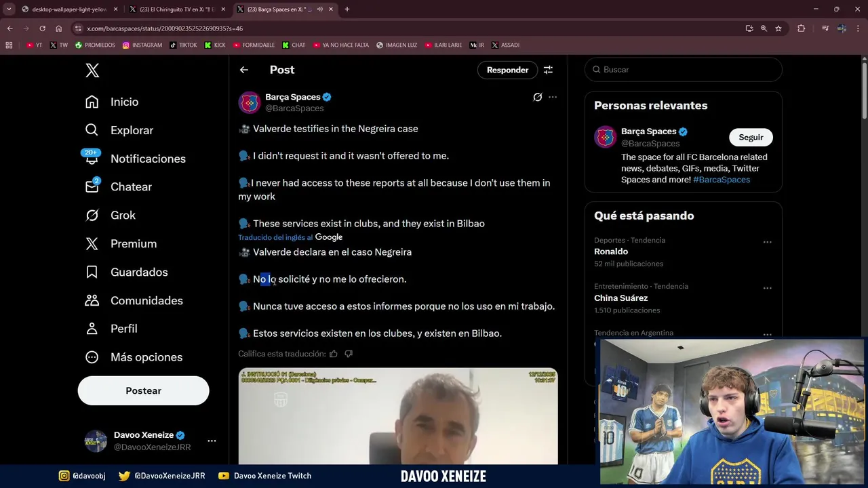Image resolution: width=868 pixels, height=488 pixels.
Task: Switch to El Chiringuito TV tab
Action: 176,9
